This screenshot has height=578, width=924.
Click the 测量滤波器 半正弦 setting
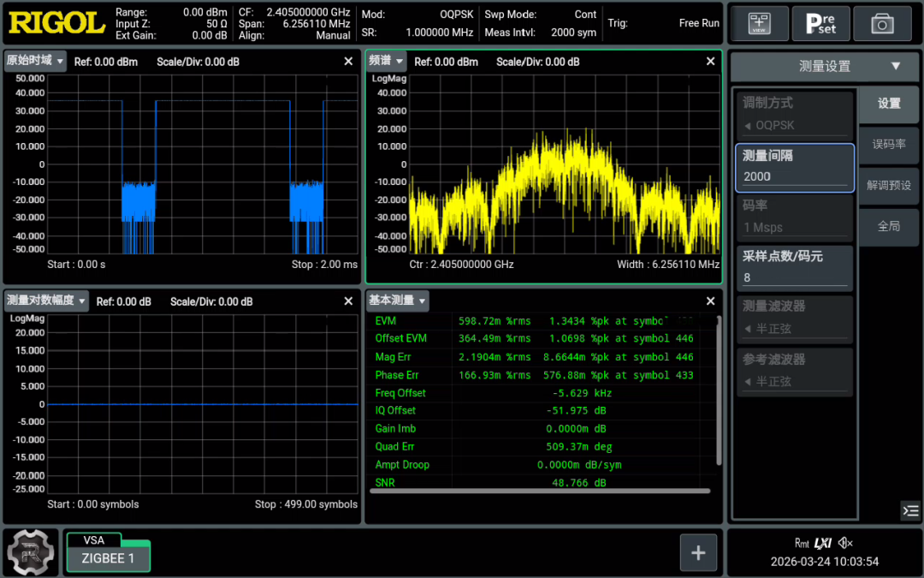[794, 319]
